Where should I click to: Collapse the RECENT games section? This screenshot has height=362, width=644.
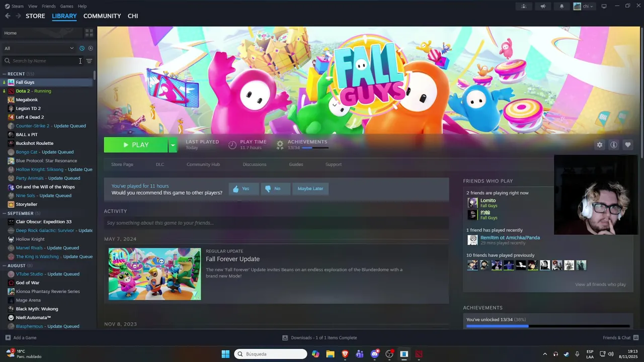5,74
